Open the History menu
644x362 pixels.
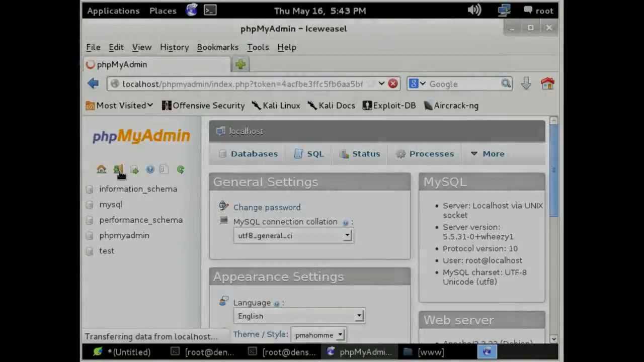click(174, 47)
